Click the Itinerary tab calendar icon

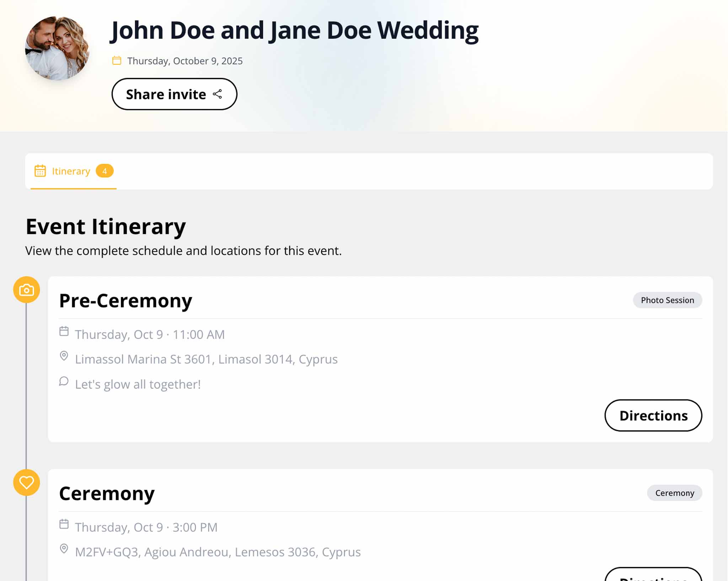40,171
